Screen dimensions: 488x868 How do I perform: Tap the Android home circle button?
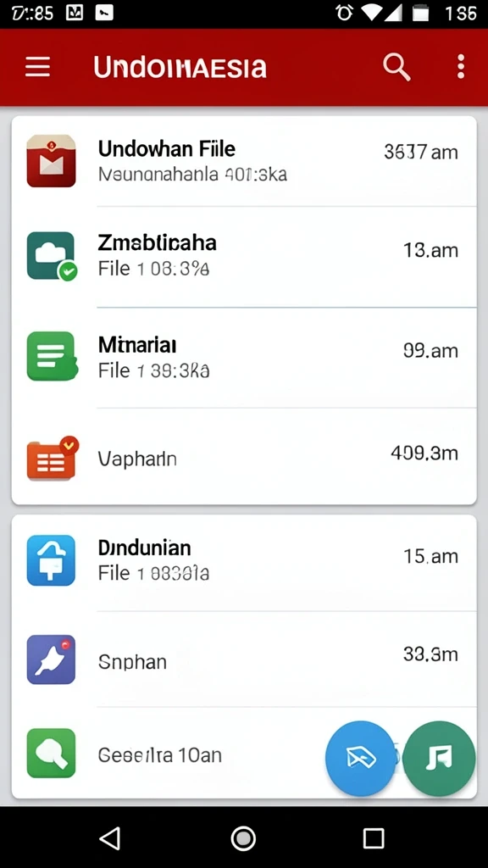(243, 838)
